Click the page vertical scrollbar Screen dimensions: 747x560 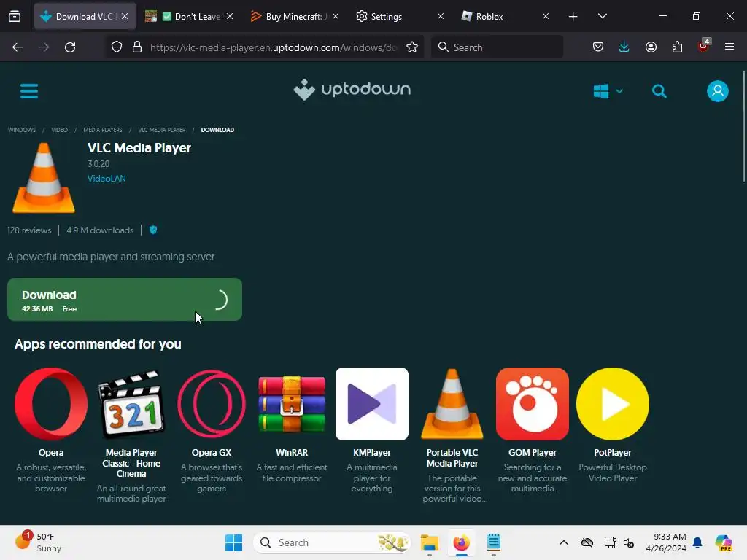[743, 126]
